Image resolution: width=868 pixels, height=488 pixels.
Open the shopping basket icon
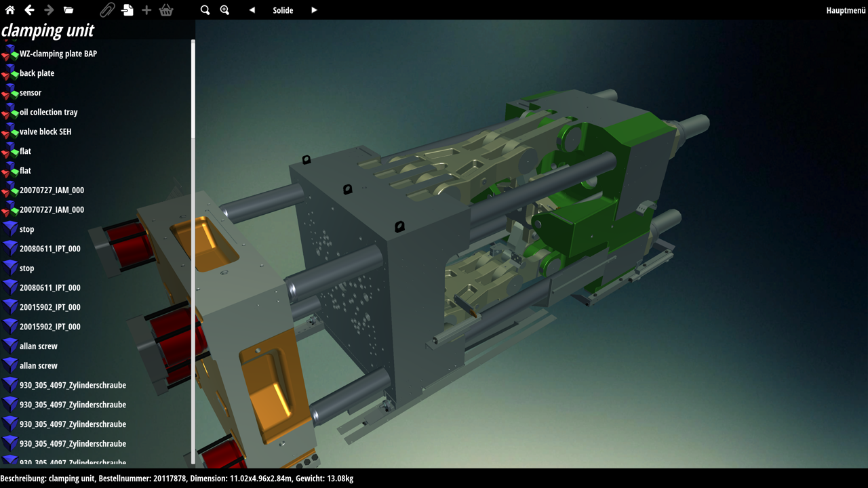[x=166, y=10]
